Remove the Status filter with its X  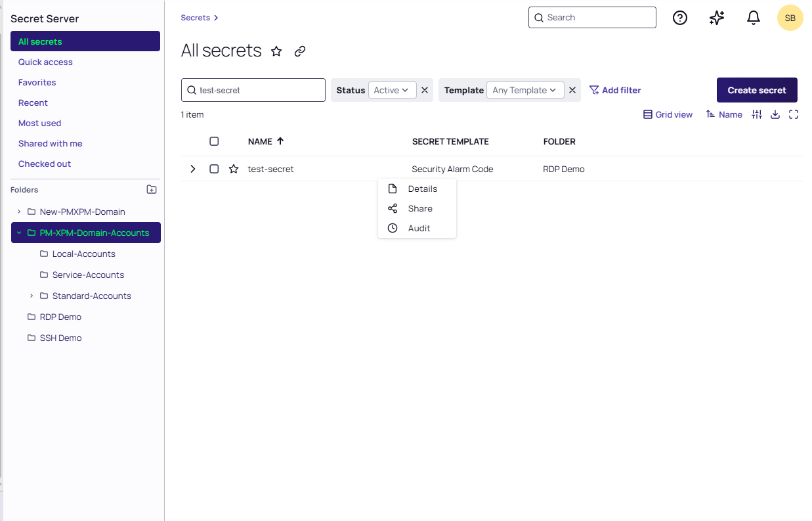[425, 90]
